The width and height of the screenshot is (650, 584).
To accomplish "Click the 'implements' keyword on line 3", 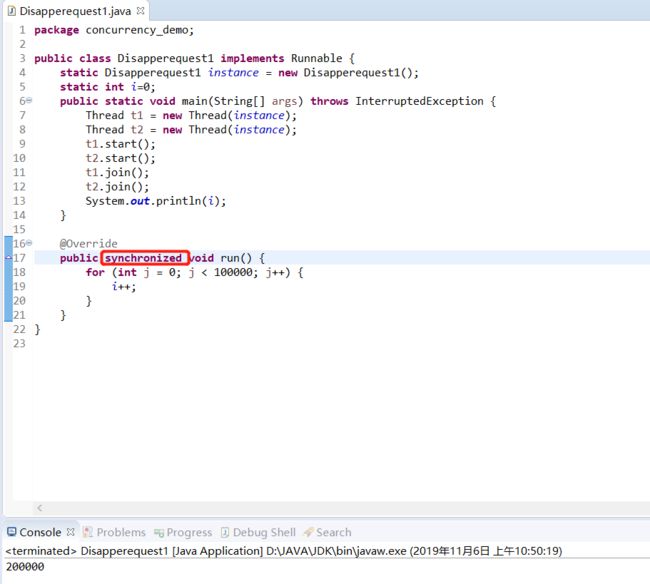I will pos(252,58).
